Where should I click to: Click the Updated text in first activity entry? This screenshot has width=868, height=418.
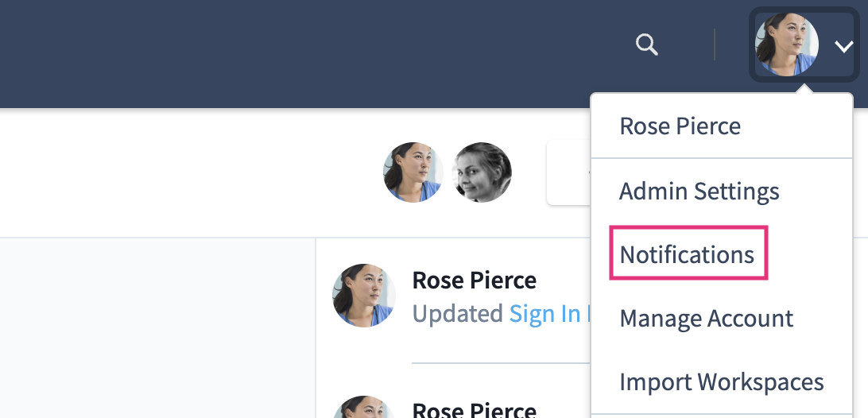pyautogui.click(x=457, y=314)
